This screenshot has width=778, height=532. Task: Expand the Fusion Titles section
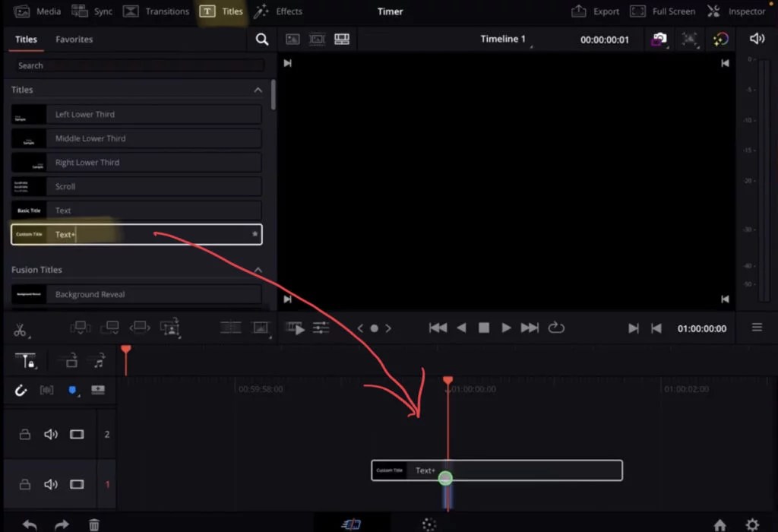pyautogui.click(x=259, y=269)
